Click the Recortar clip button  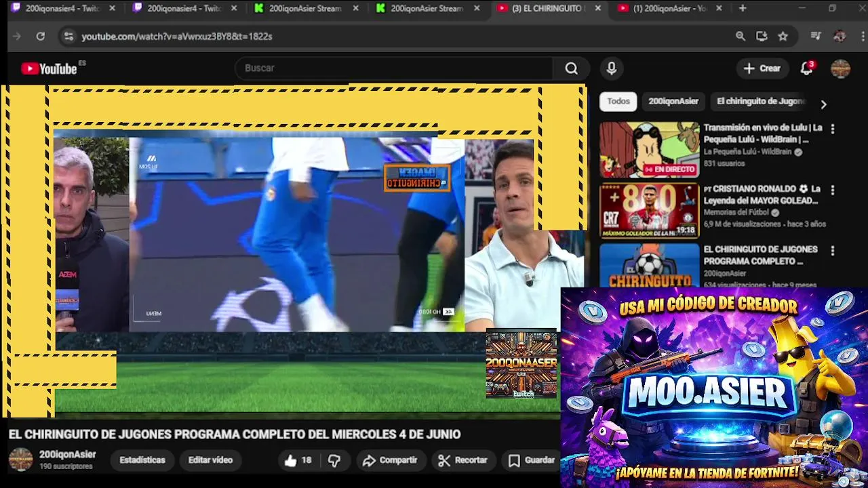coord(463,460)
